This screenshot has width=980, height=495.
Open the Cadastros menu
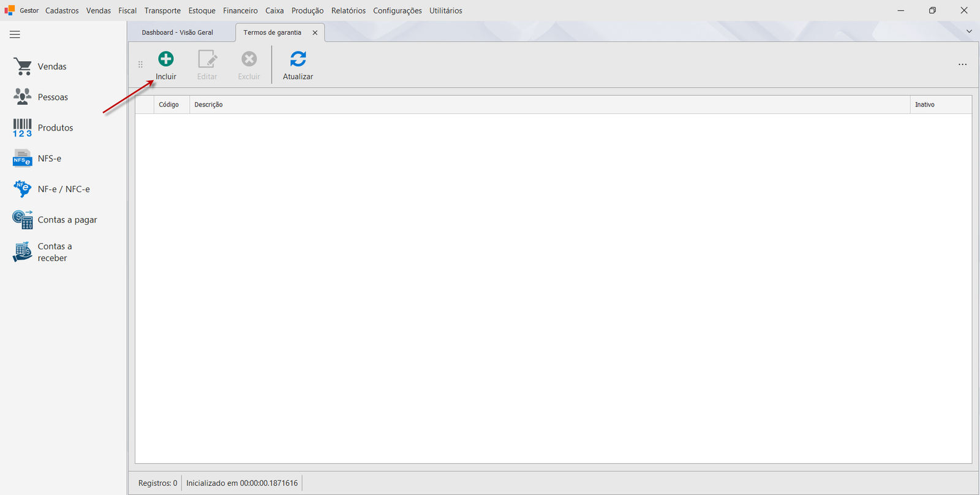(62, 10)
